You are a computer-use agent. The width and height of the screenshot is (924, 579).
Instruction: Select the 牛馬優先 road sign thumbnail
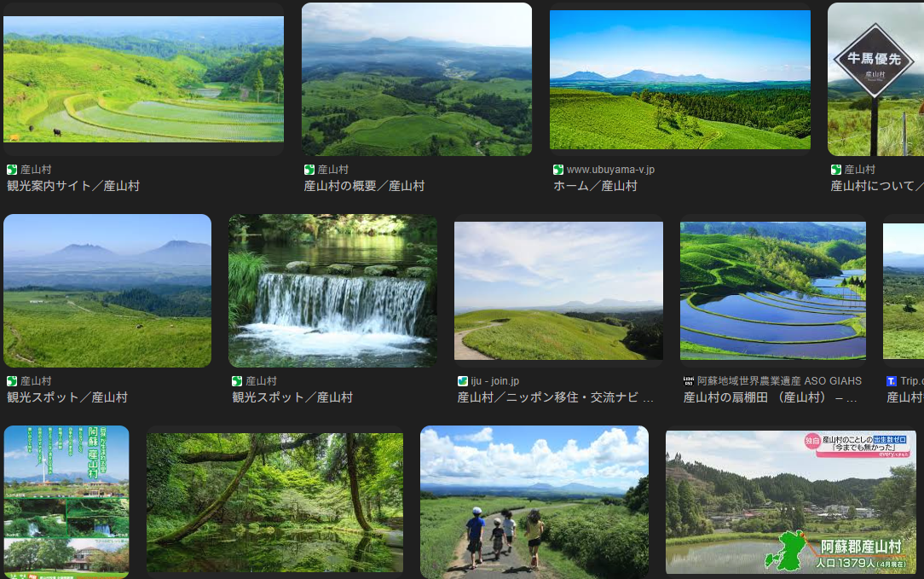click(x=875, y=79)
